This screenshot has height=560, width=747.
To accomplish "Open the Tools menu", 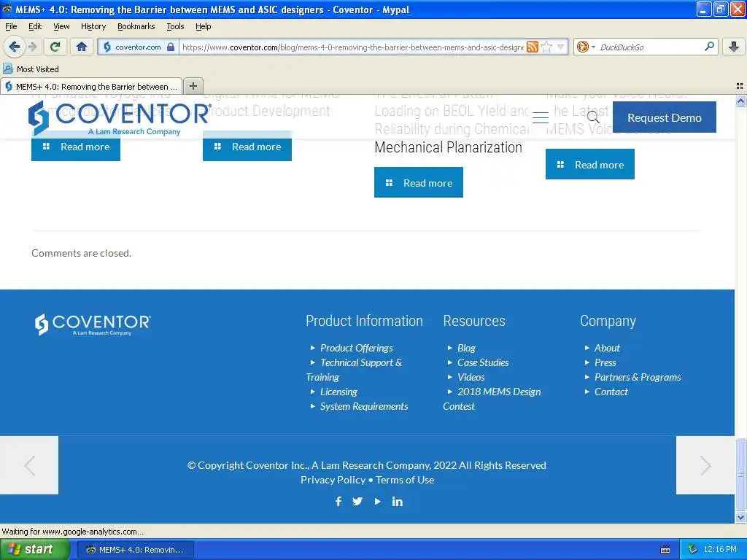I will tap(175, 26).
